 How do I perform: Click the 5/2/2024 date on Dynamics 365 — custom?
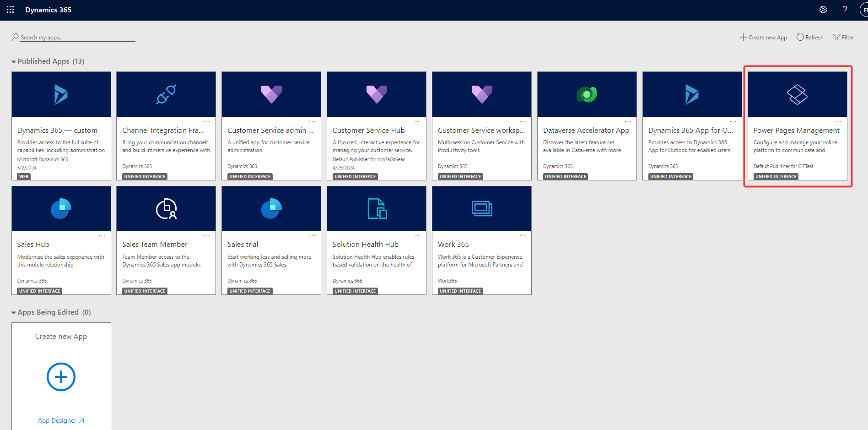[27, 168]
